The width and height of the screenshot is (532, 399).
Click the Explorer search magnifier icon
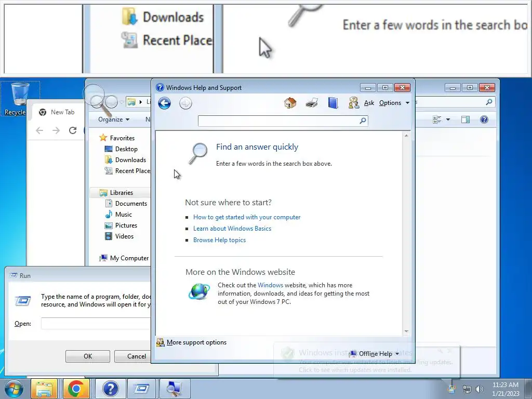(489, 102)
